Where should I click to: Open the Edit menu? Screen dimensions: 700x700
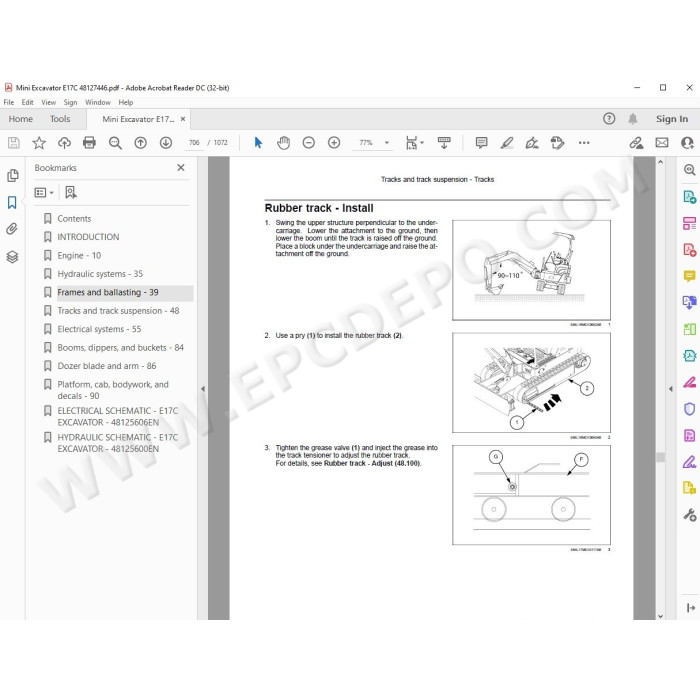point(27,102)
